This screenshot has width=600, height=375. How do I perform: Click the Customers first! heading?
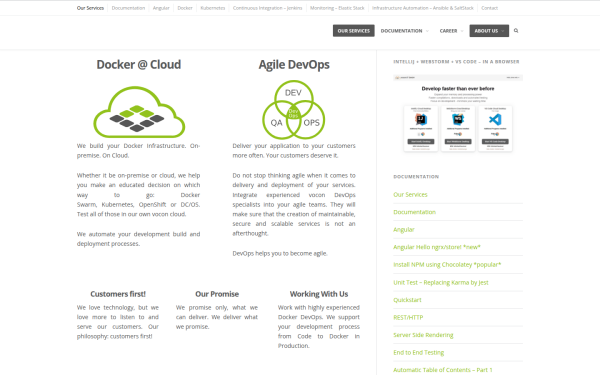(x=118, y=294)
